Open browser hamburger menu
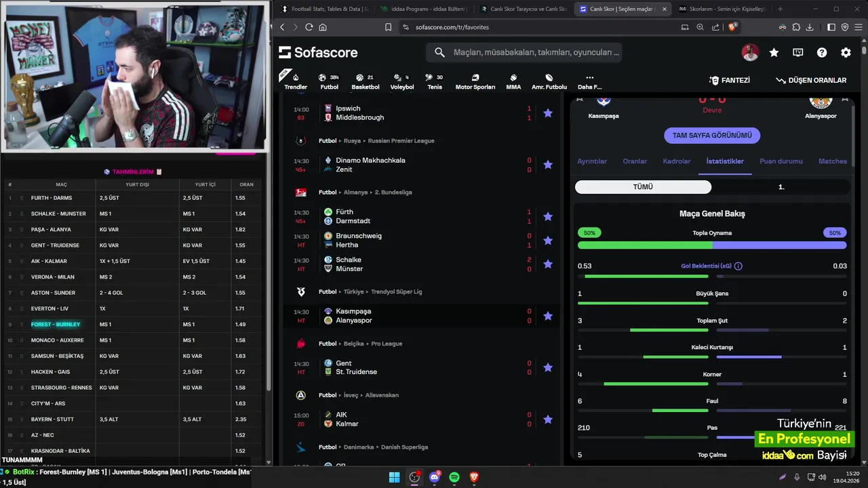 coord(858,27)
